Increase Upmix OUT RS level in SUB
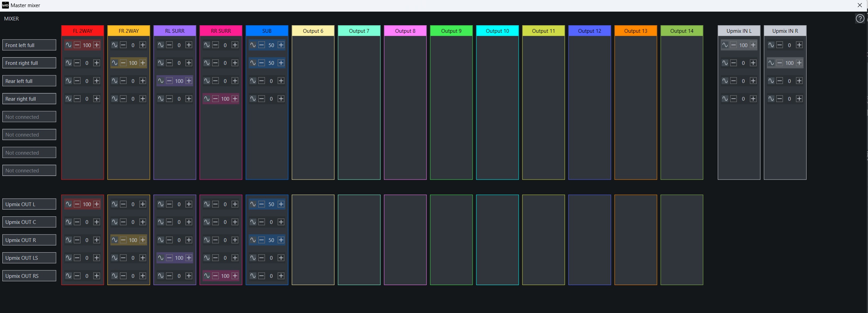Image resolution: width=868 pixels, height=313 pixels. [281, 276]
